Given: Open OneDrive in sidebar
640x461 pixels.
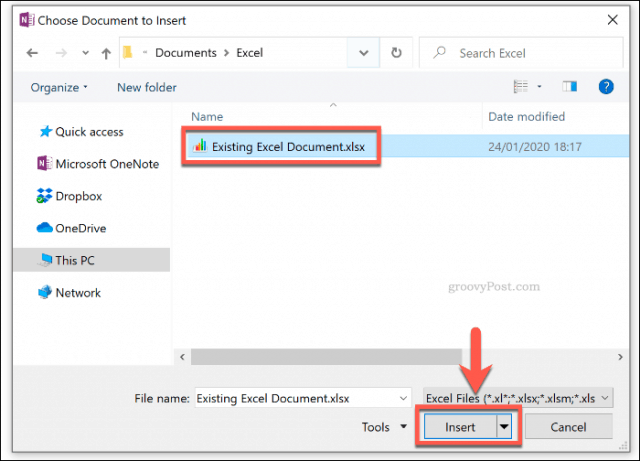Looking at the screenshot, I should click(x=81, y=228).
